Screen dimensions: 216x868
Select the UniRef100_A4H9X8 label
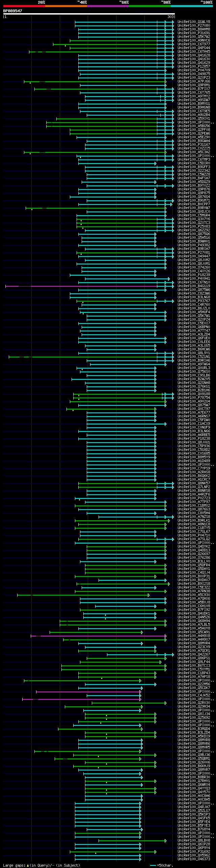(x=194, y=636)
